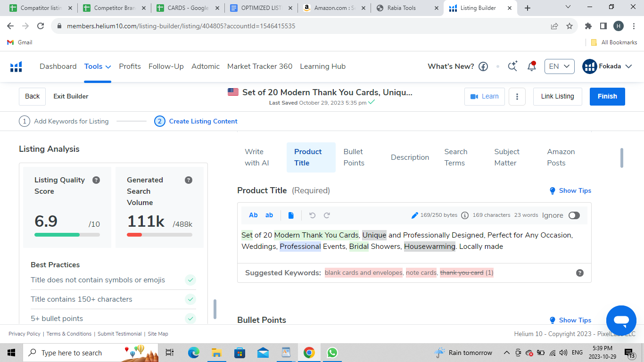Undo the last title edit
The width and height of the screenshot is (644, 362).
(312, 215)
